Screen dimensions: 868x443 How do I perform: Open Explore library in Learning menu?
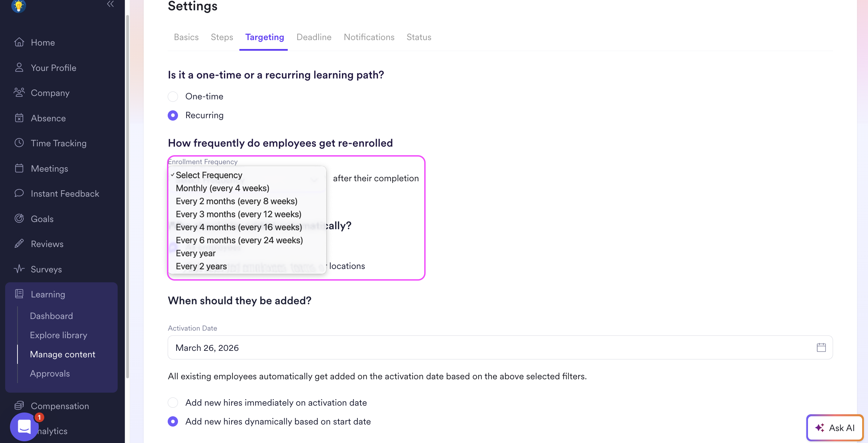[x=58, y=335]
